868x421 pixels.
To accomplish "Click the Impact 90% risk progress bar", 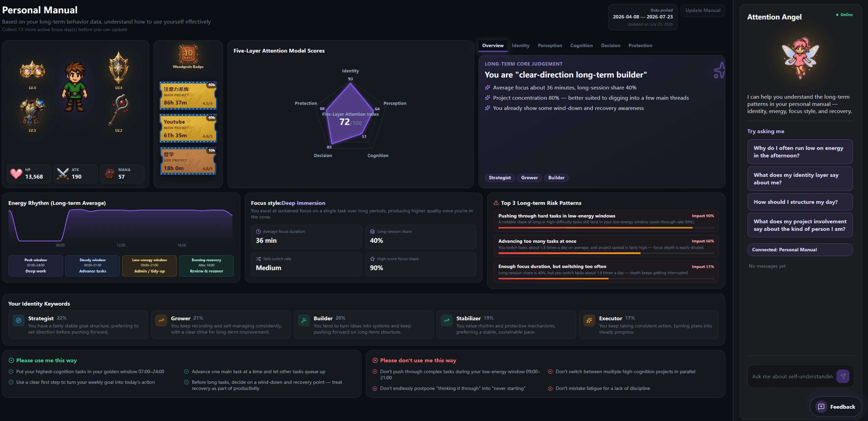I will (x=606, y=228).
